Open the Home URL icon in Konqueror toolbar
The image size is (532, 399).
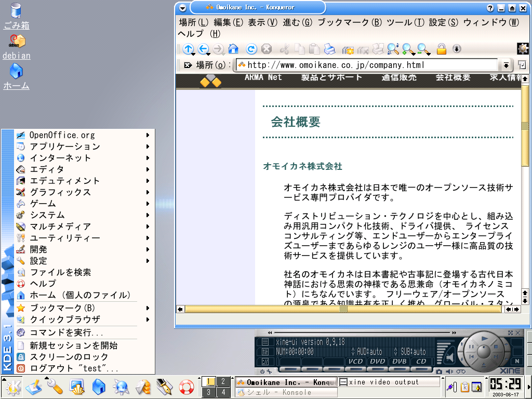coord(233,49)
